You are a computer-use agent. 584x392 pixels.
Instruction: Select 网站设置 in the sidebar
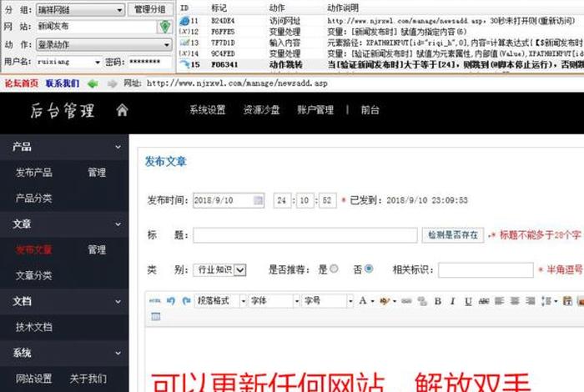click(34, 379)
